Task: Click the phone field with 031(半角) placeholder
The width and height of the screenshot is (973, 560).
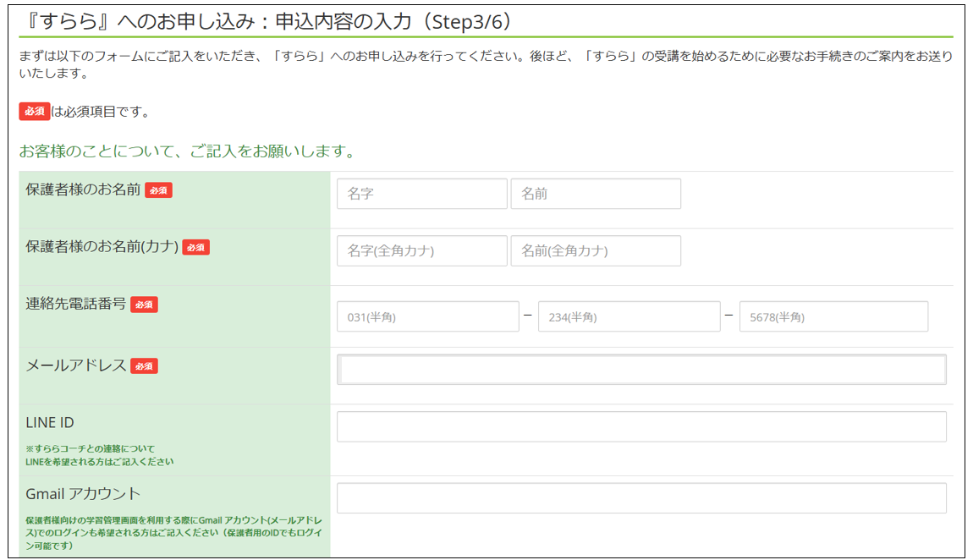Action: tap(428, 317)
